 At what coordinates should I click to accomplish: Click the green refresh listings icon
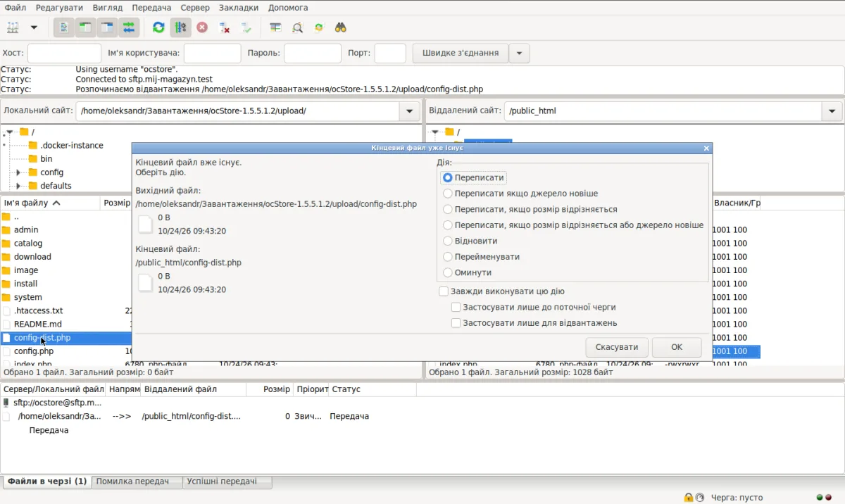click(158, 27)
